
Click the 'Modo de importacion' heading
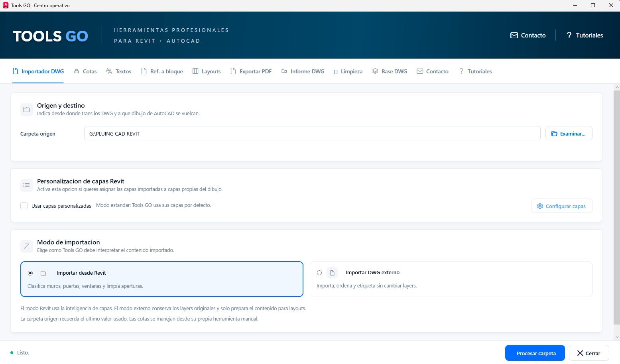coord(69,242)
